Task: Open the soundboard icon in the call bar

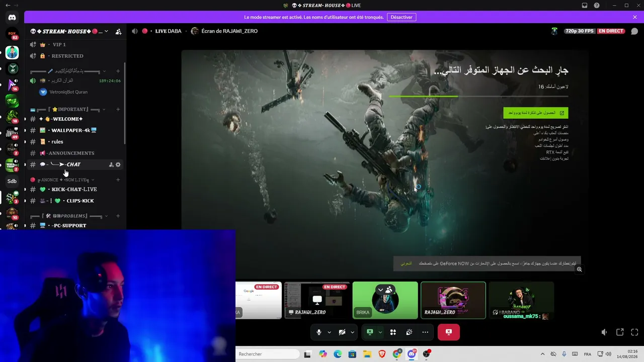Action: click(410, 332)
